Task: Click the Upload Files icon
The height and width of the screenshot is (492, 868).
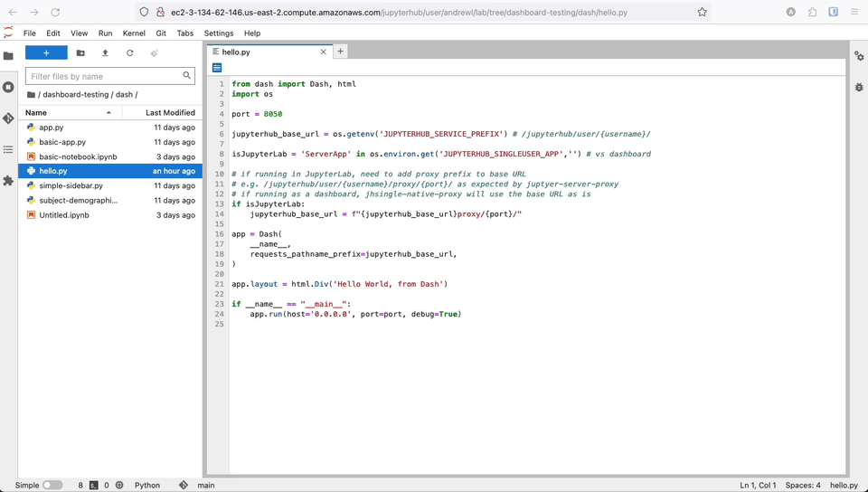Action: pyautogui.click(x=105, y=53)
